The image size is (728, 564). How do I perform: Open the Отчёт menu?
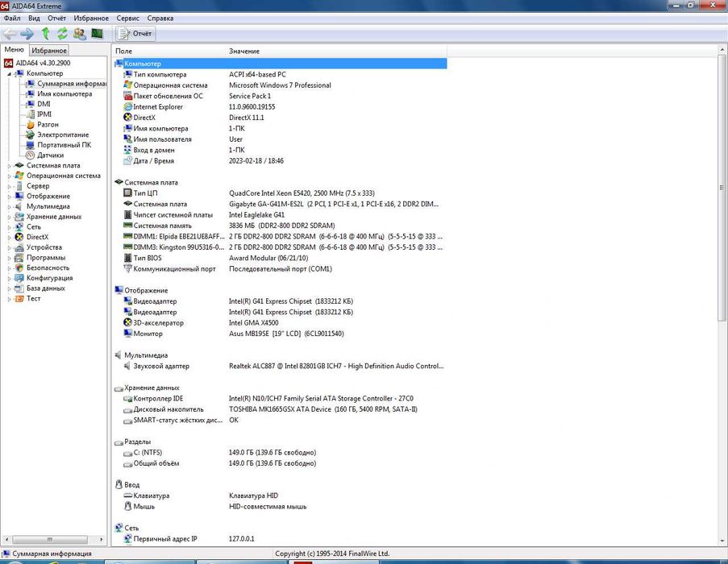point(56,18)
